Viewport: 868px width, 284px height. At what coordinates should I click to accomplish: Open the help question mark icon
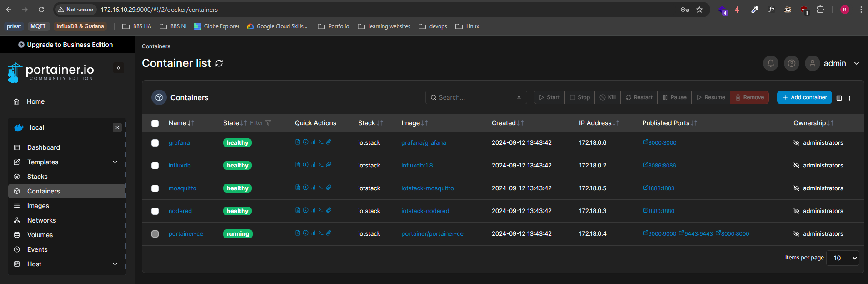coord(792,63)
